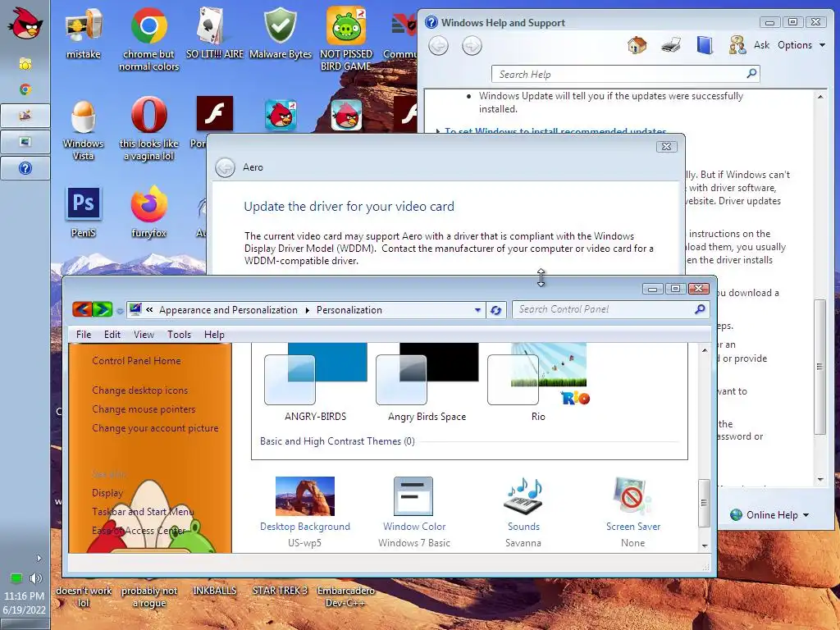The height and width of the screenshot is (630, 840).
Task: Click the '«' breadcrumb overflow chevron
Action: point(149,309)
